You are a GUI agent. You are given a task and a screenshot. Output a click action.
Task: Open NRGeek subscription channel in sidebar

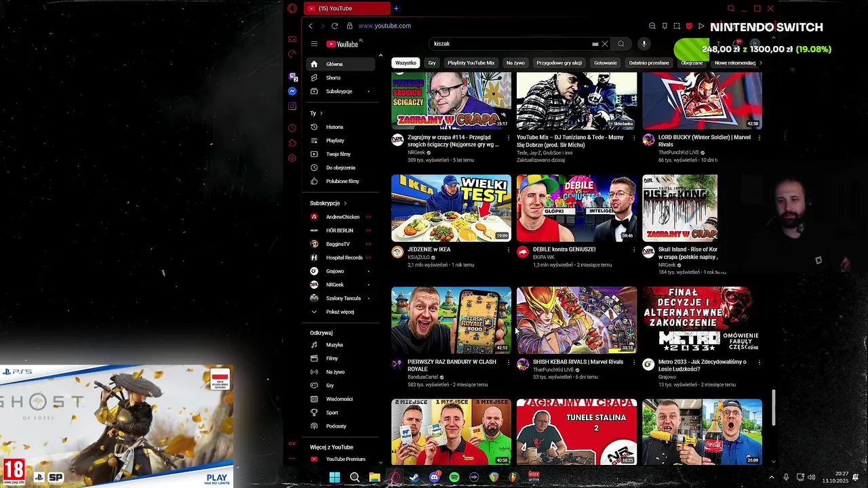[340, 285]
